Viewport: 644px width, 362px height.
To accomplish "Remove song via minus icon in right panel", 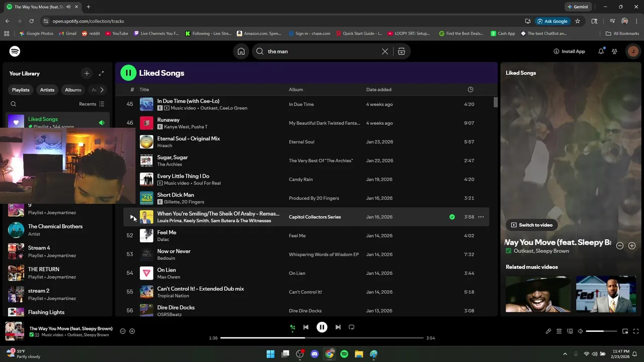I will 620,246.
